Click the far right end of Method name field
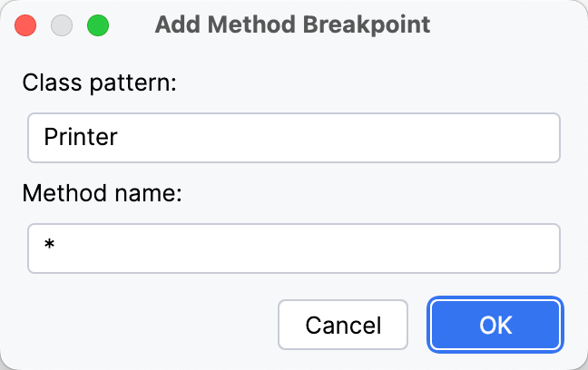 click(x=546, y=248)
